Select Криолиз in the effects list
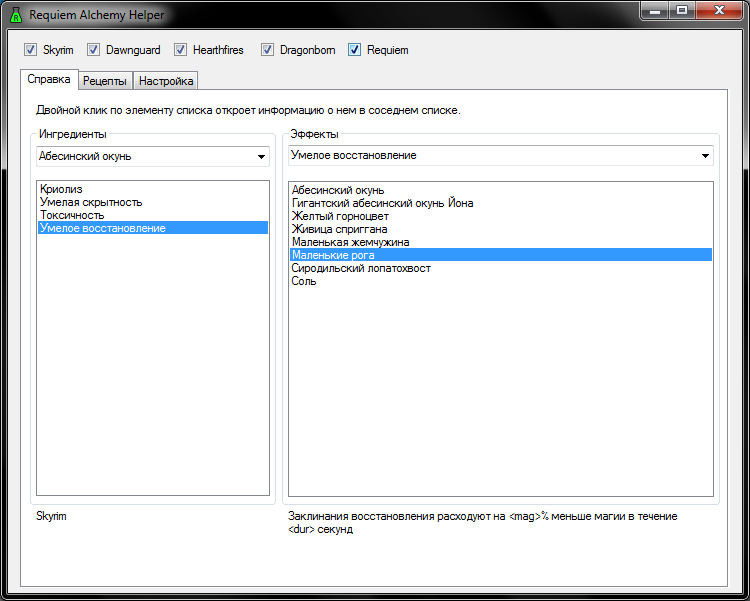 coord(61,189)
